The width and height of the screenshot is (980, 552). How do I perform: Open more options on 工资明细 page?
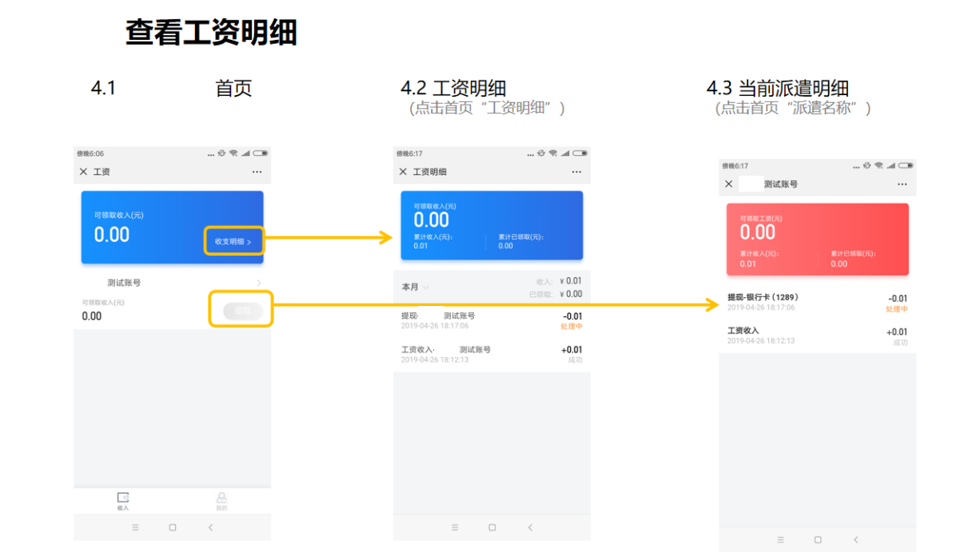coord(576,172)
